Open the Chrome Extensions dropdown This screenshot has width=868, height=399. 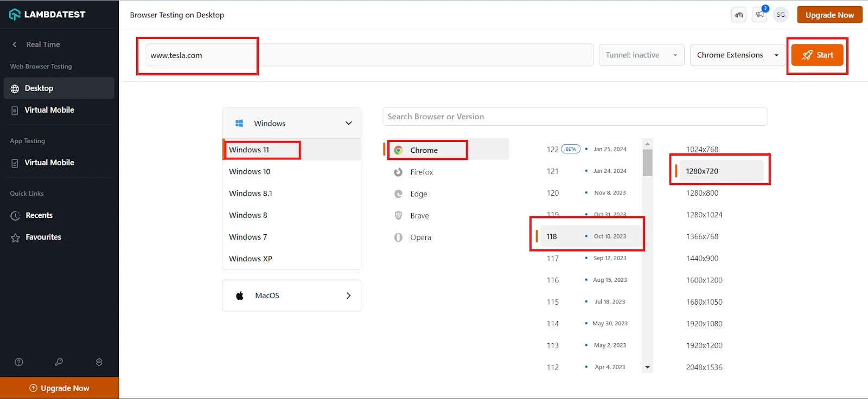738,55
